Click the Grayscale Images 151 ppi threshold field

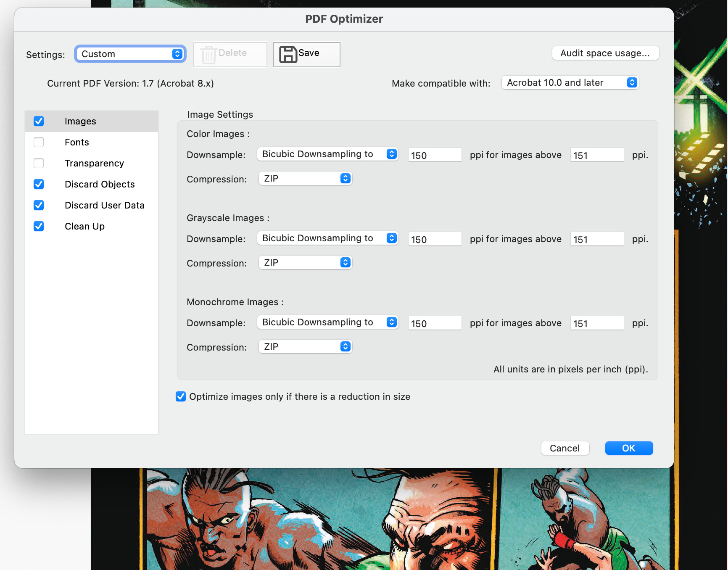coord(597,239)
